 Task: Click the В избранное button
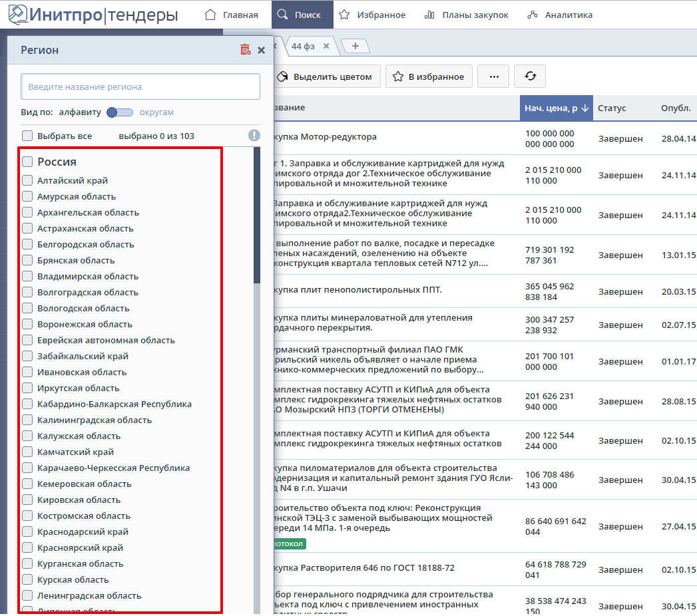(429, 77)
